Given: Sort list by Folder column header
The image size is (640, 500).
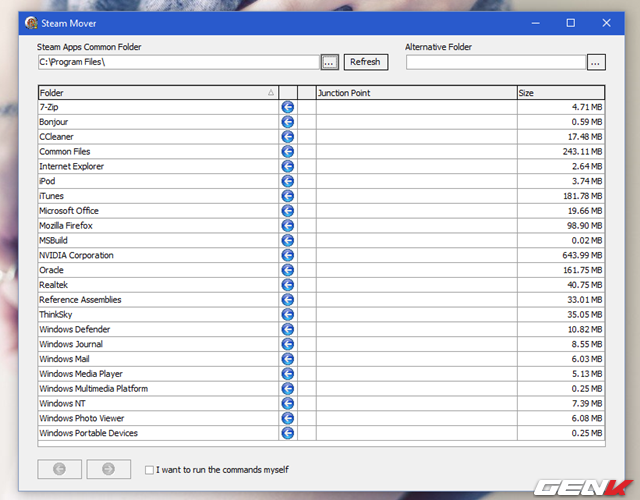Looking at the screenshot, I should click(157, 93).
